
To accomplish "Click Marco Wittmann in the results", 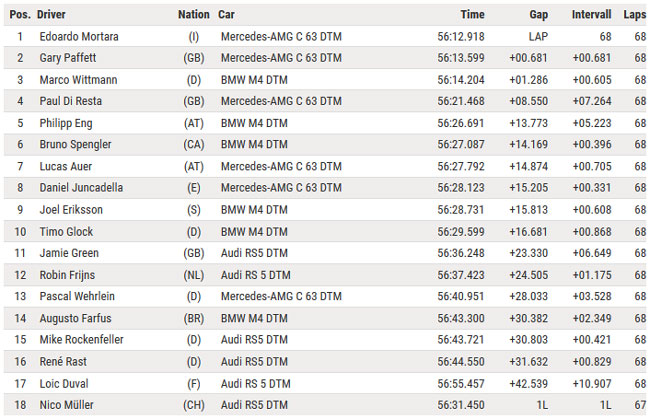I will coord(78,80).
